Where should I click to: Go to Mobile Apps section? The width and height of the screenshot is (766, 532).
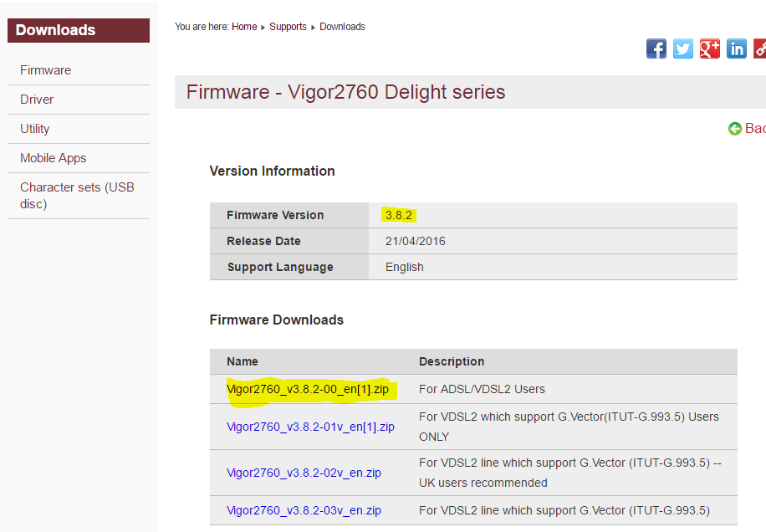[54, 158]
